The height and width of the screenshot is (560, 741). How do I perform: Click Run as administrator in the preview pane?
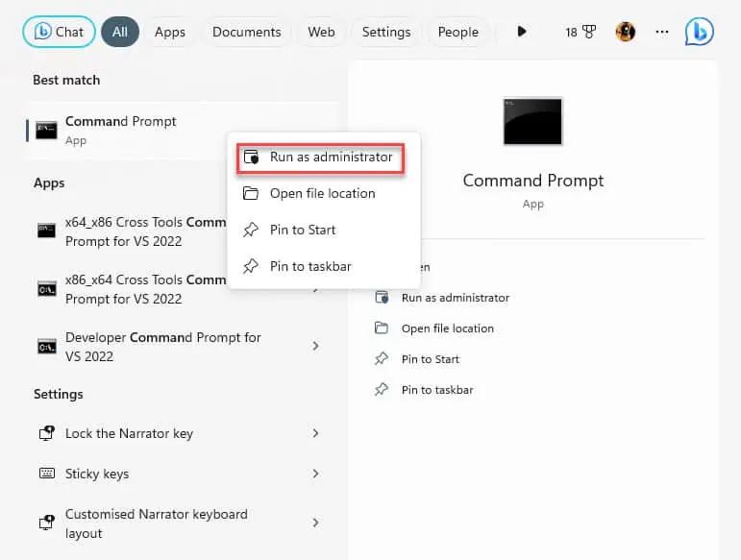(x=456, y=298)
